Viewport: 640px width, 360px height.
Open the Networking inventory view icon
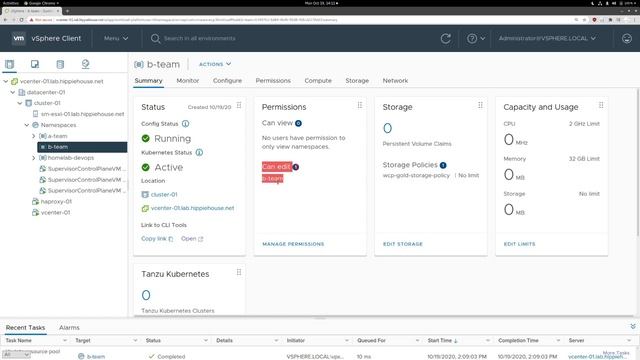[x=85, y=64]
